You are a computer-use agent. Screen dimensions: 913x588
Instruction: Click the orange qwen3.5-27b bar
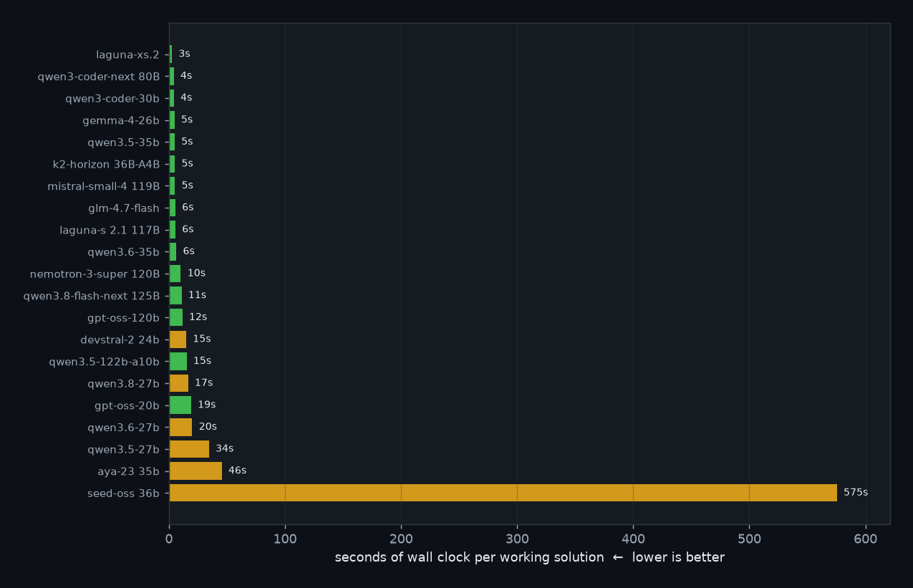point(189,449)
